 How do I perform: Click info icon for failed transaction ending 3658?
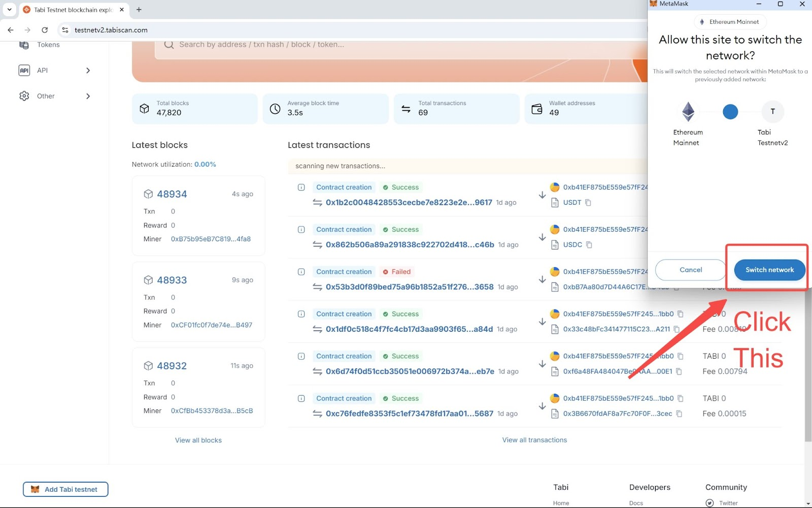(x=301, y=272)
